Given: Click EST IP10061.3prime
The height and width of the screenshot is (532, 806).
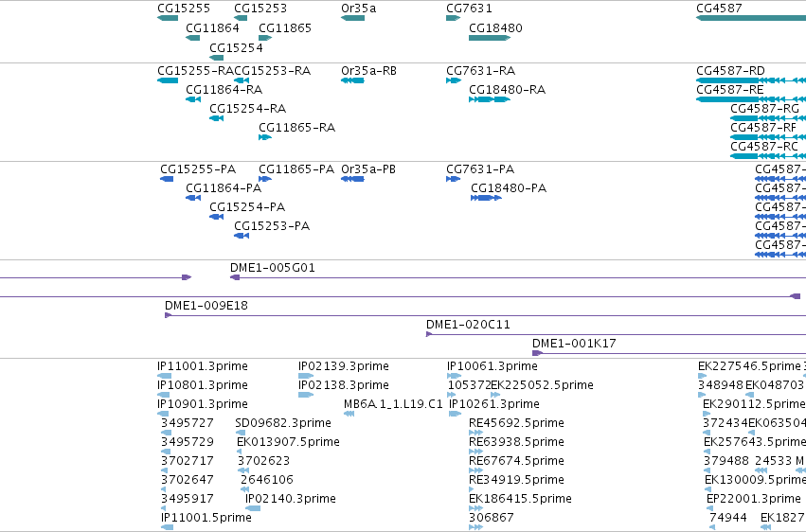Looking at the screenshot, I should pos(493,366).
